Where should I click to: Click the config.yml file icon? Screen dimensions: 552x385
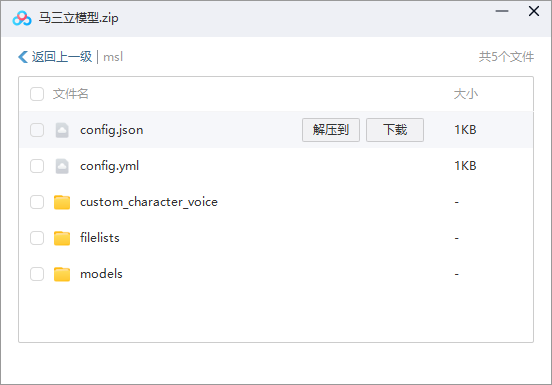coord(62,166)
